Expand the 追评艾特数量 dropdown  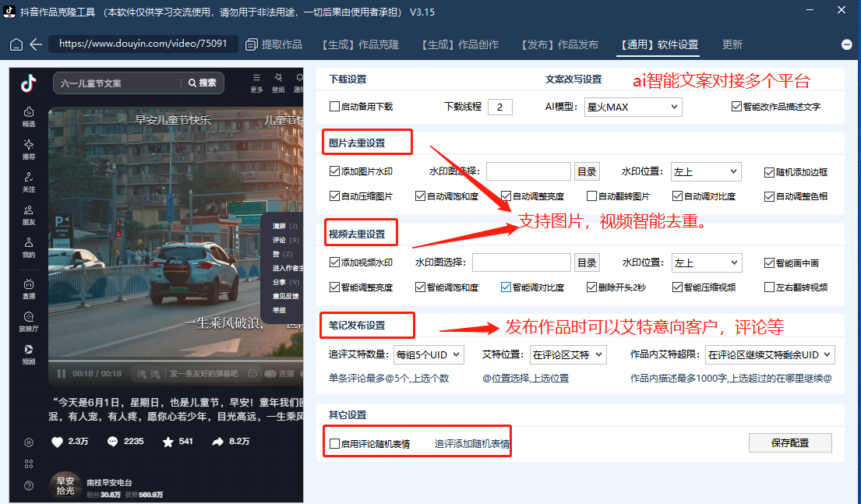(x=429, y=354)
